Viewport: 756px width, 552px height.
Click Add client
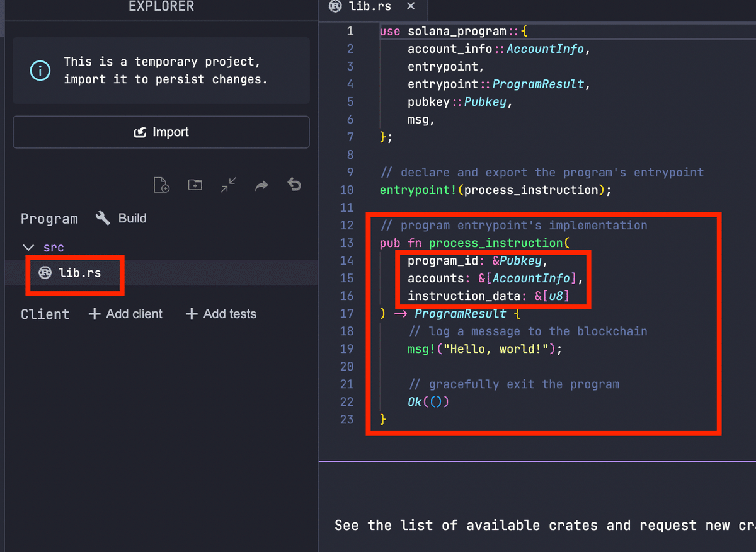coord(125,314)
